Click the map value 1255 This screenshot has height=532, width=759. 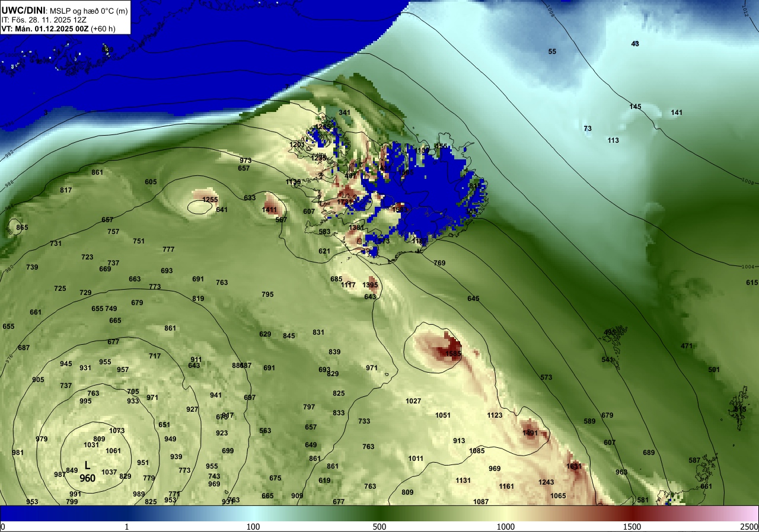tap(211, 200)
